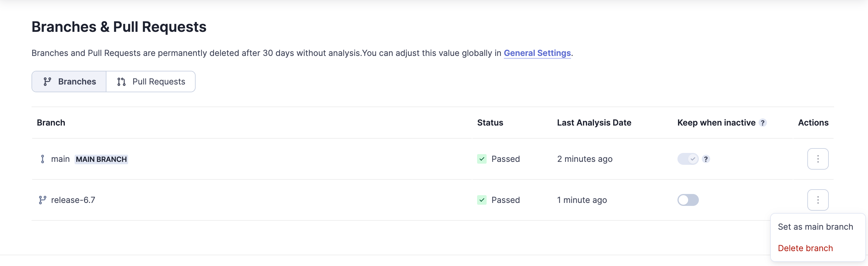Toggle keep when inactive for main branch

pyautogui.click(x=688, y=159)
